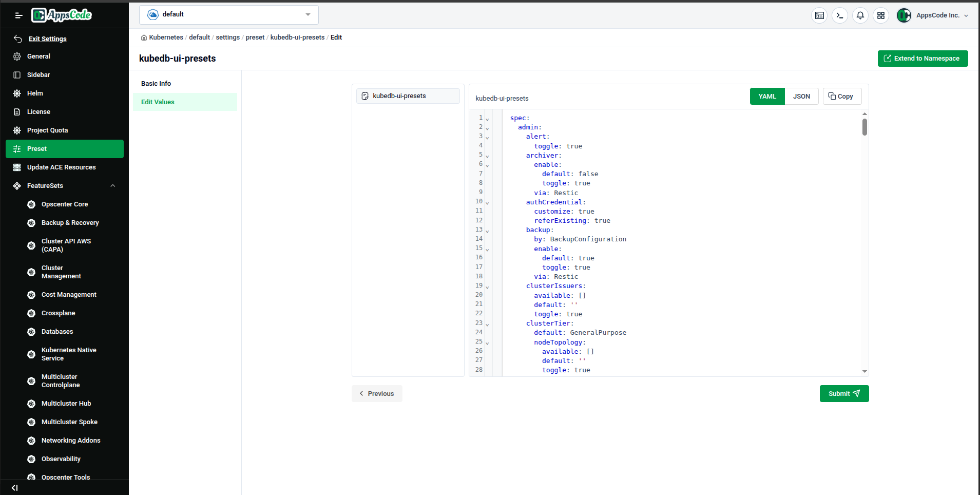Click the Extend to Namespace button
980x495 pixels.
pyautogui.click(x=922, y=58)
